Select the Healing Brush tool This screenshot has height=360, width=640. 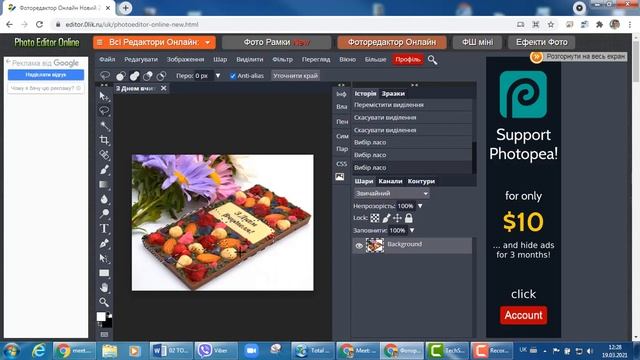point(104,155)
